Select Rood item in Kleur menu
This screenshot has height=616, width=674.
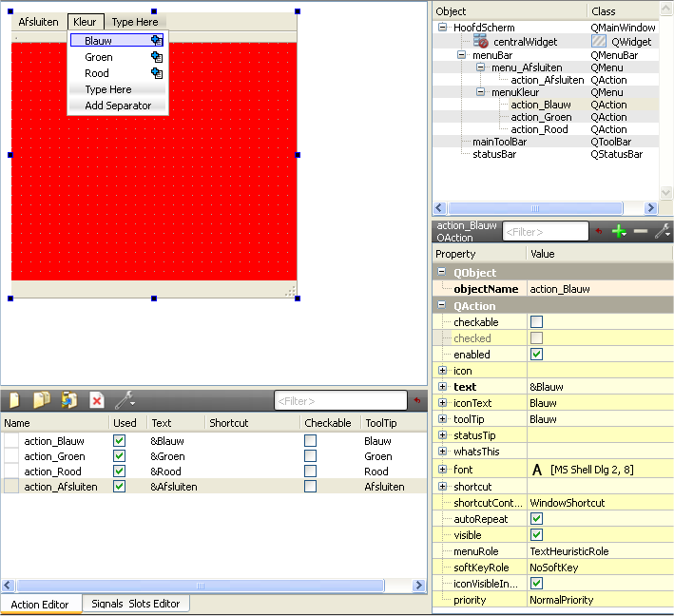(x=97, y=73)
